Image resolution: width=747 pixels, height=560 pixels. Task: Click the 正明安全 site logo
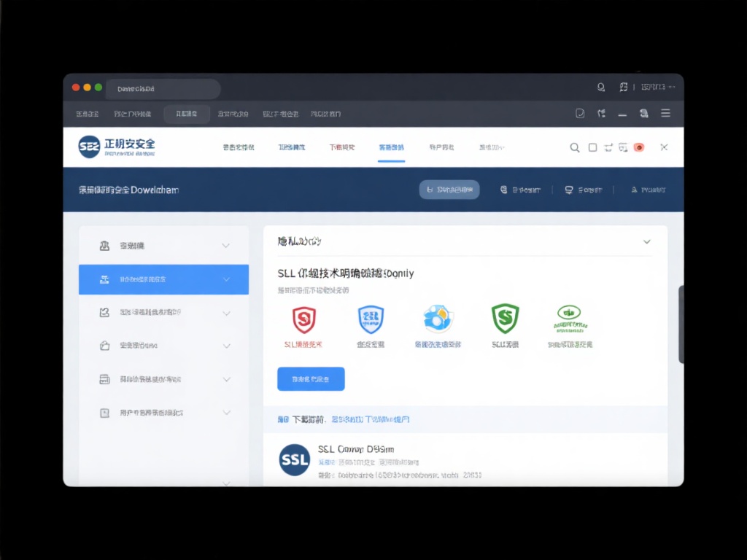point(117,147)
